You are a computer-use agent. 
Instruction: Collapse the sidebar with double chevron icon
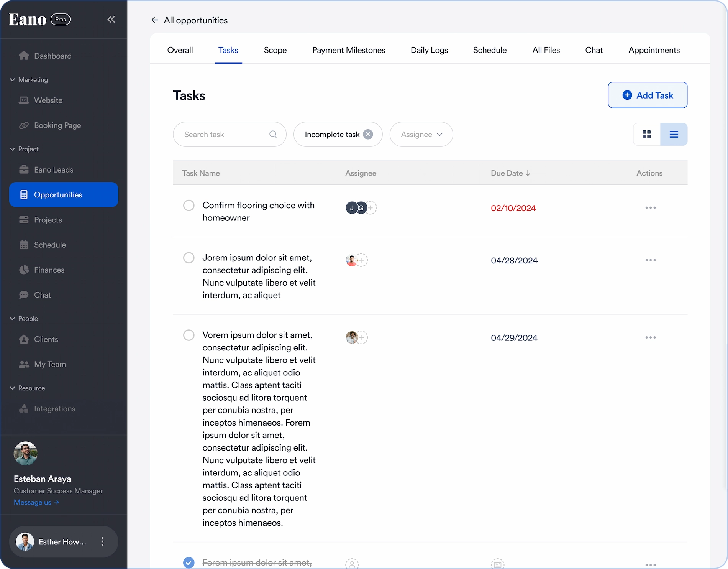click(111, 20)
